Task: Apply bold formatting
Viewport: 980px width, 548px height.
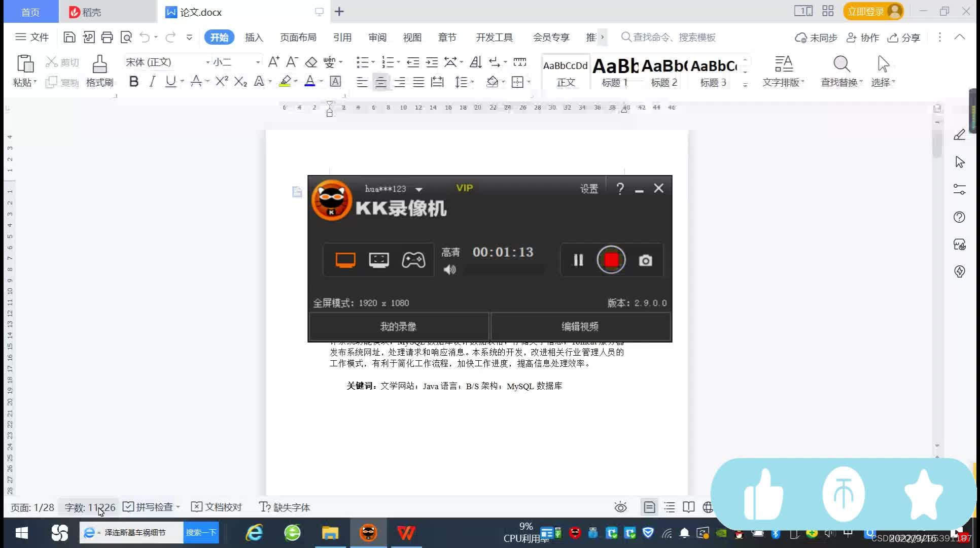Action: (133, 81)
